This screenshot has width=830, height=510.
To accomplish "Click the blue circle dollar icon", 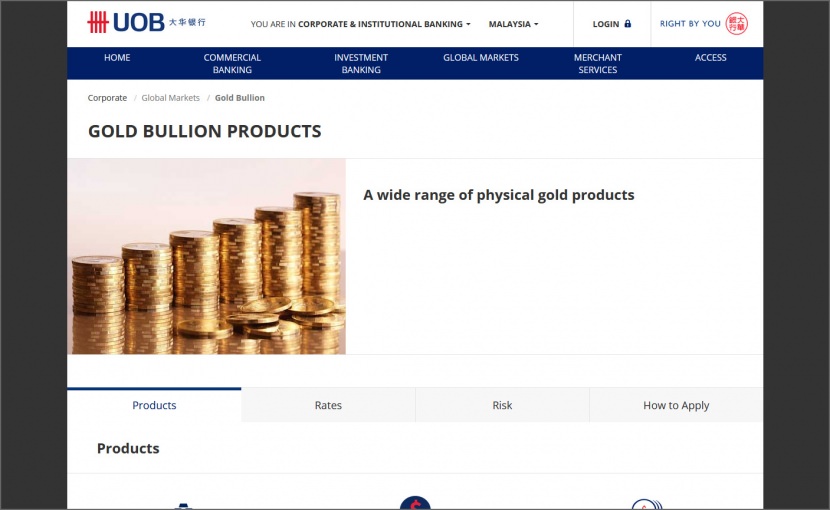I will [415, 503].
